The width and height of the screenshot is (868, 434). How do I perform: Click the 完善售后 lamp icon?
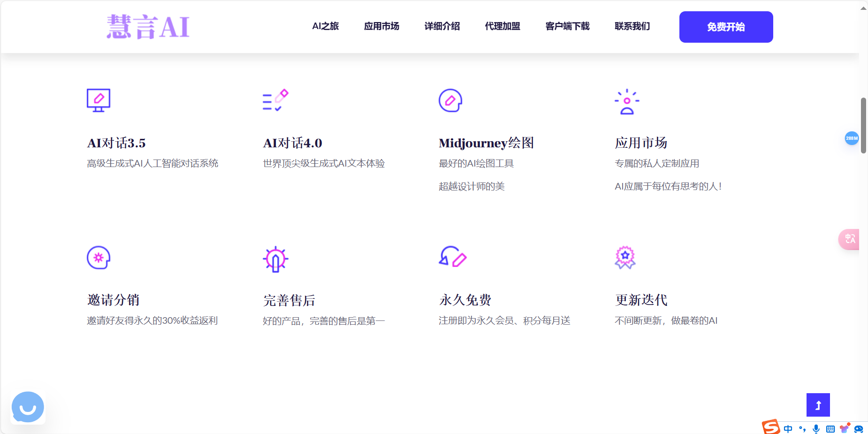[275, 257]
